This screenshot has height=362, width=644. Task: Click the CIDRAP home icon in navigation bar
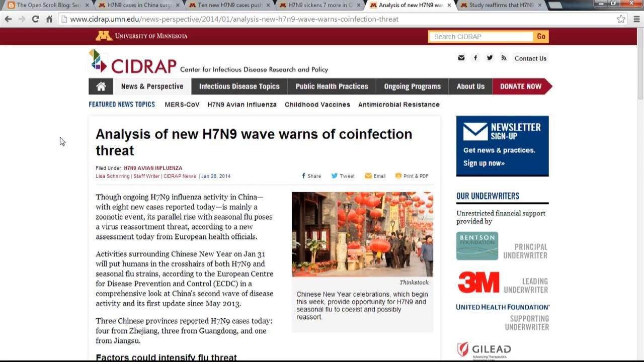[101, 86]
